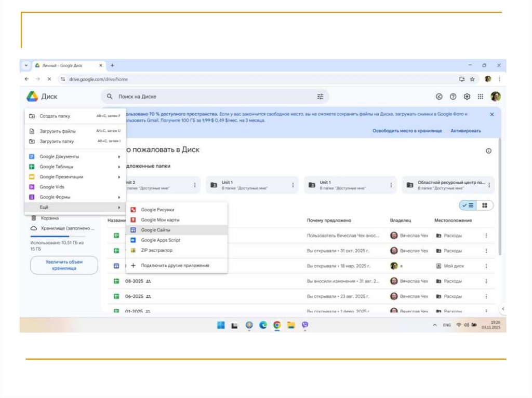This screenshot has width=532, height=398.
Task: Open the 06-2025 spreadsheet
Action: pos(135,296)
